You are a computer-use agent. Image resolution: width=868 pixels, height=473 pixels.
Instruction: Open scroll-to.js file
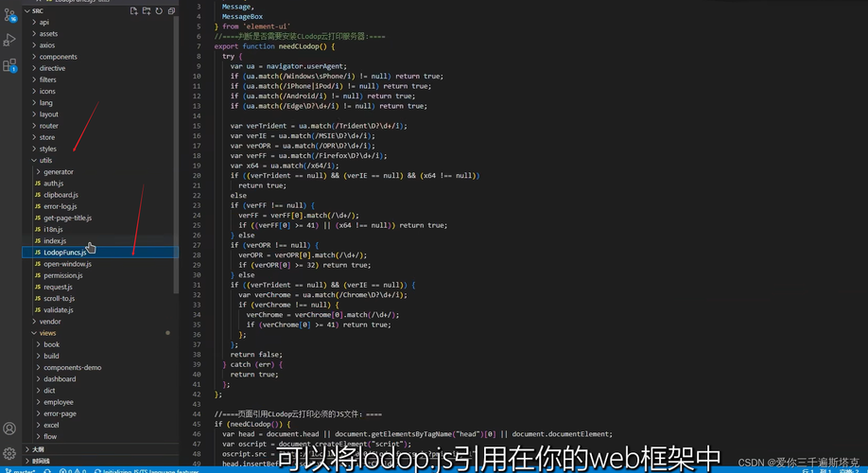tap(100, 299)
